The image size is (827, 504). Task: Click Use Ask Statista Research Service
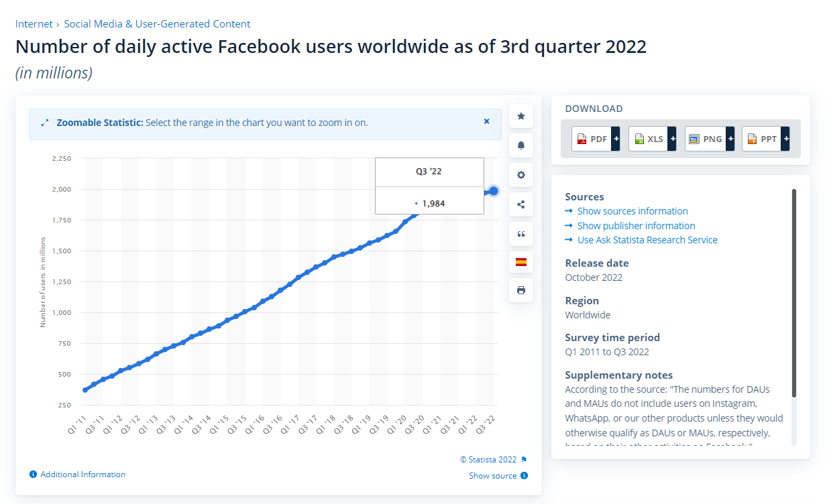pos(647,240)
